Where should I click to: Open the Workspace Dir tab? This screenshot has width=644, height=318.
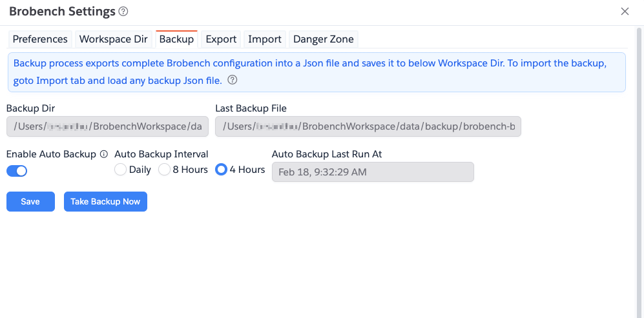click(113, 39)
